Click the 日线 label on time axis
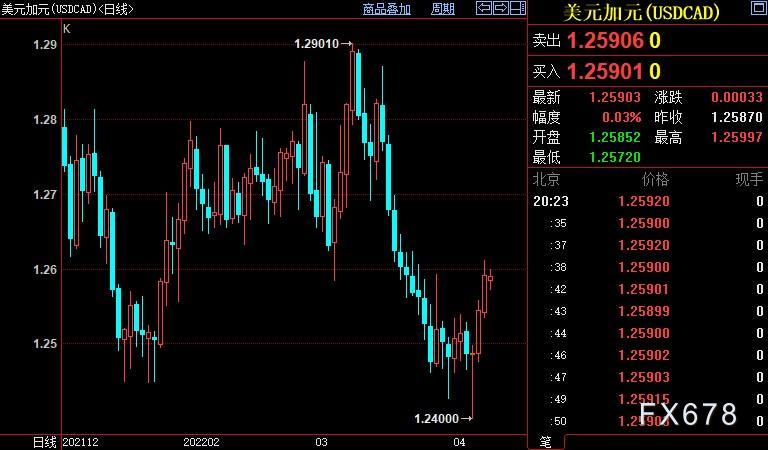 click(x=45, y=442)
